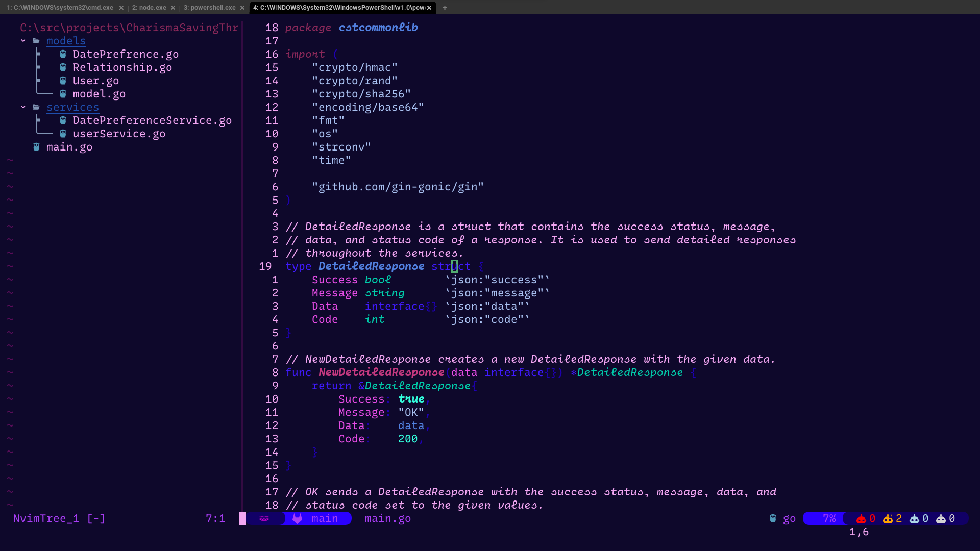Collapse the services folder chevron
The height and width of the screenshot is (551, 980).
[x=23, y=107]
